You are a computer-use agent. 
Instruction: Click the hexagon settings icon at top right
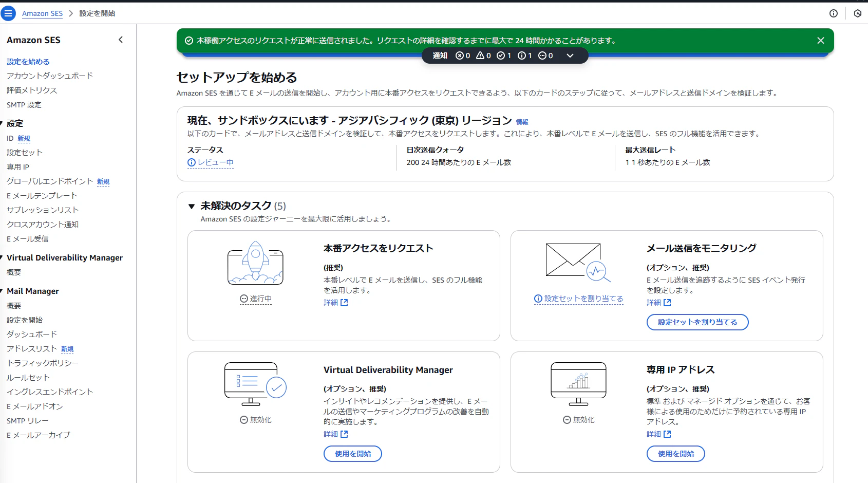pos(858,13)
